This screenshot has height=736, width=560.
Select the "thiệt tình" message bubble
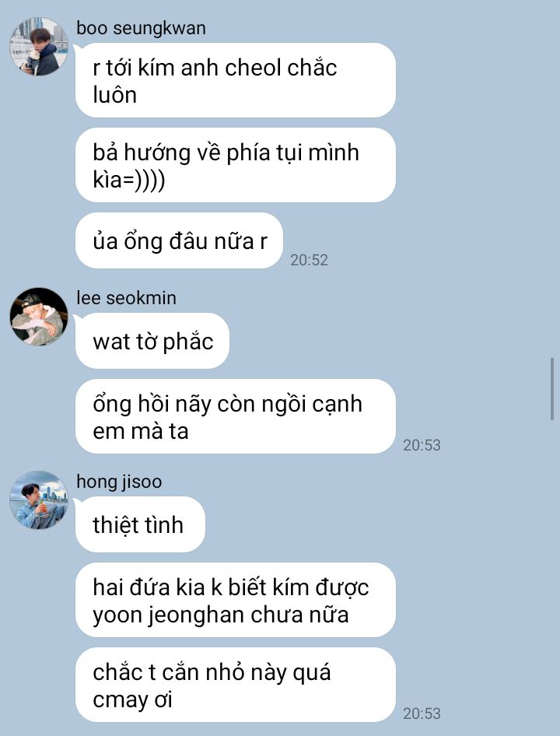coord(140,524)
